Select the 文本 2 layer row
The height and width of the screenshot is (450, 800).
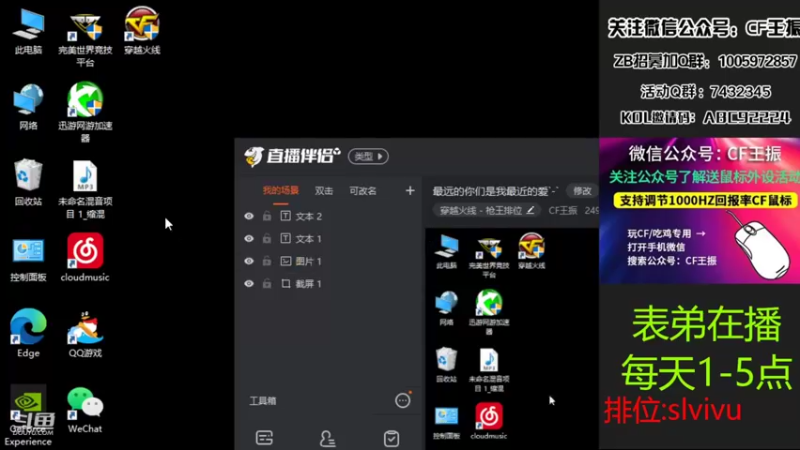[x=330, y=216]
